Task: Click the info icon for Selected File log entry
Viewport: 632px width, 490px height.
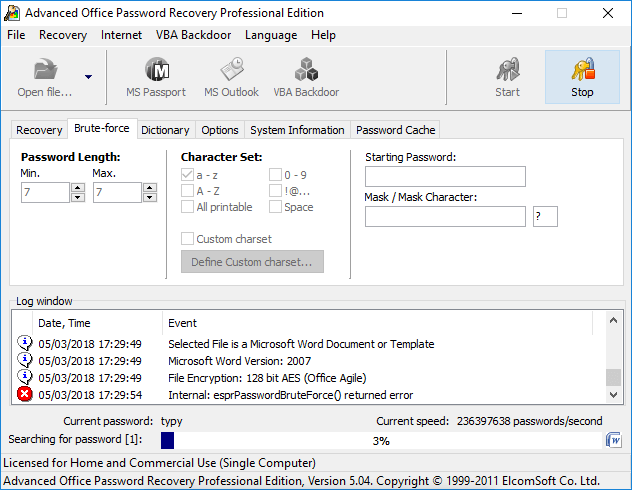Action: click(x=25, y=343)
